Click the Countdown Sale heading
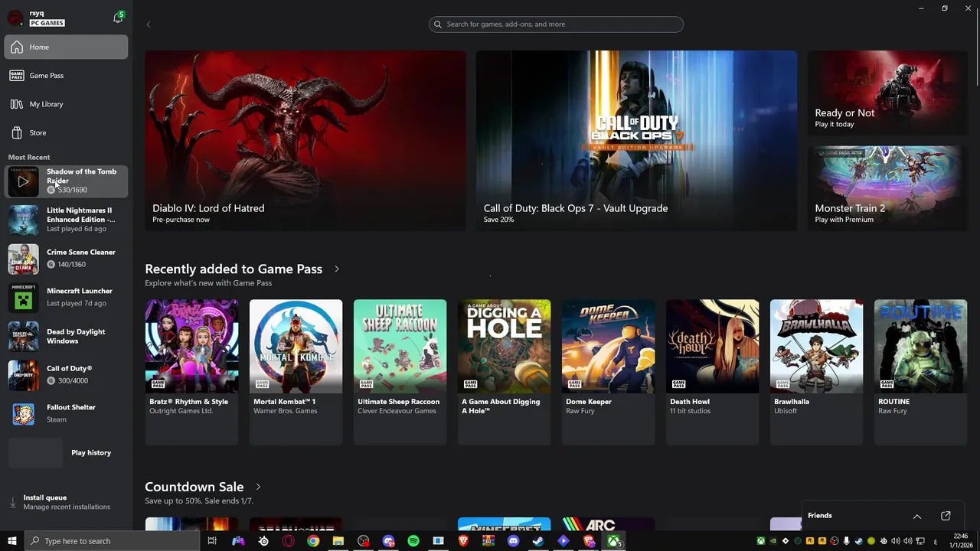This screenshot has height=551, width=980. coord(194,487)
